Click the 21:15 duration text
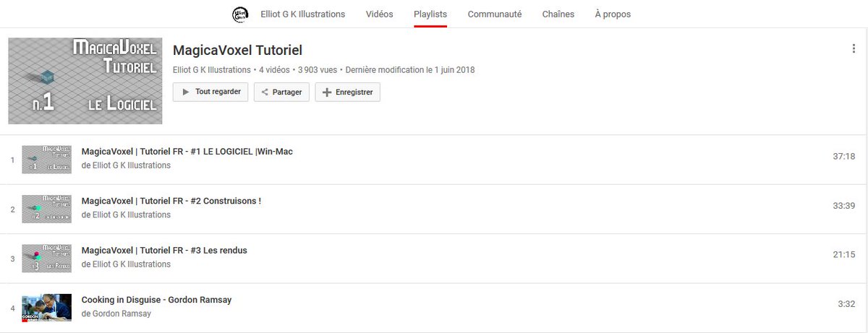The width and height of the screenshot is (868, 333). [844, 255]
